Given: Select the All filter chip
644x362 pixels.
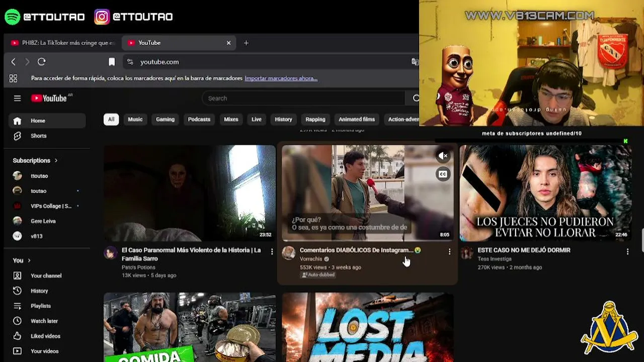Looking at the screenshot, I should [x=111, y=119].
